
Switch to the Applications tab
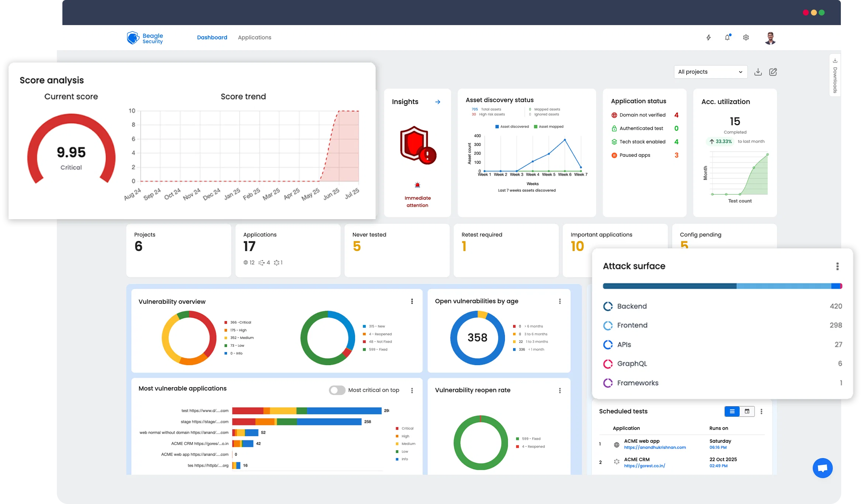254,37
